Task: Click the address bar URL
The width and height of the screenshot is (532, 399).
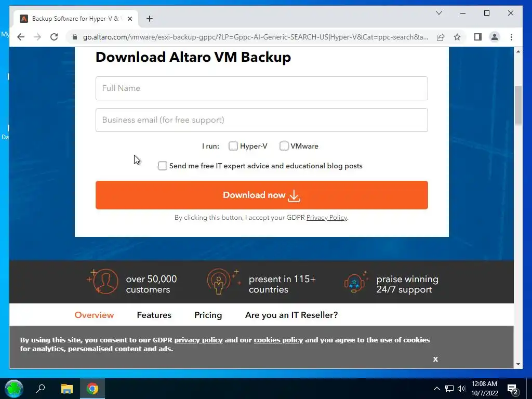Action: click(x=256, y=37)
